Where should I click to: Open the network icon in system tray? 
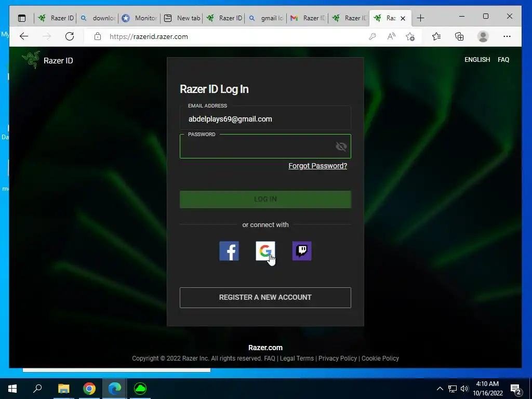[x=453, y=389]
